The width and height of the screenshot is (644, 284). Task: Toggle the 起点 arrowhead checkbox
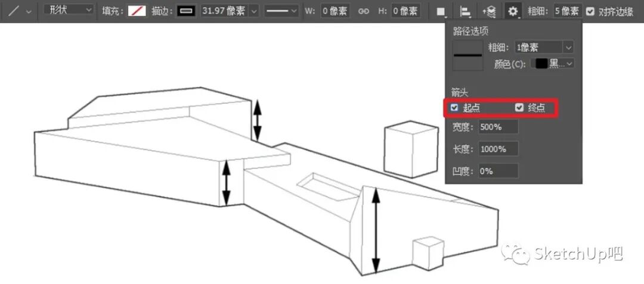[454, 108]
